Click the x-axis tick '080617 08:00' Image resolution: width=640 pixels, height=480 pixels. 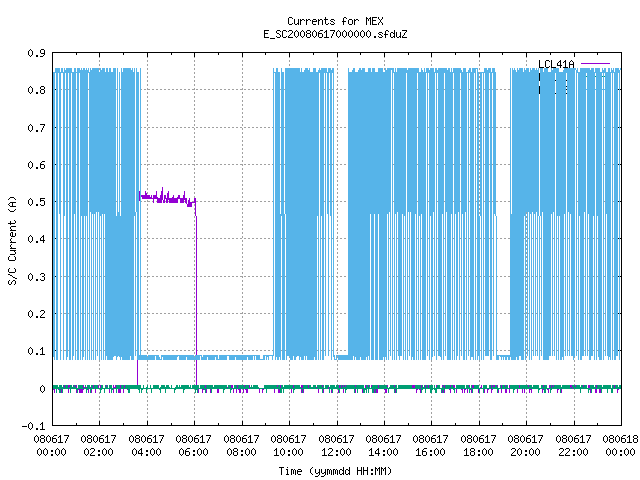[x=241, y=446]
